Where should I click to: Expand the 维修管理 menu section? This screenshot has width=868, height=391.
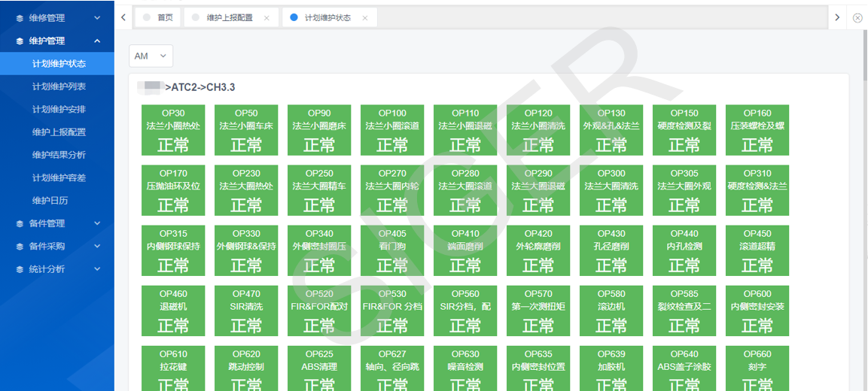pos(97,17)
